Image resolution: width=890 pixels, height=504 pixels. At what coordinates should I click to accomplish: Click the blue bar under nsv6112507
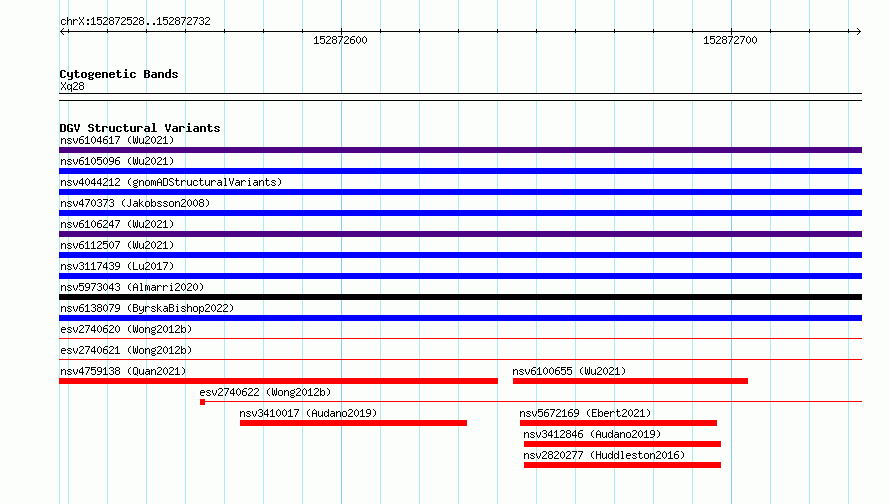460,255
